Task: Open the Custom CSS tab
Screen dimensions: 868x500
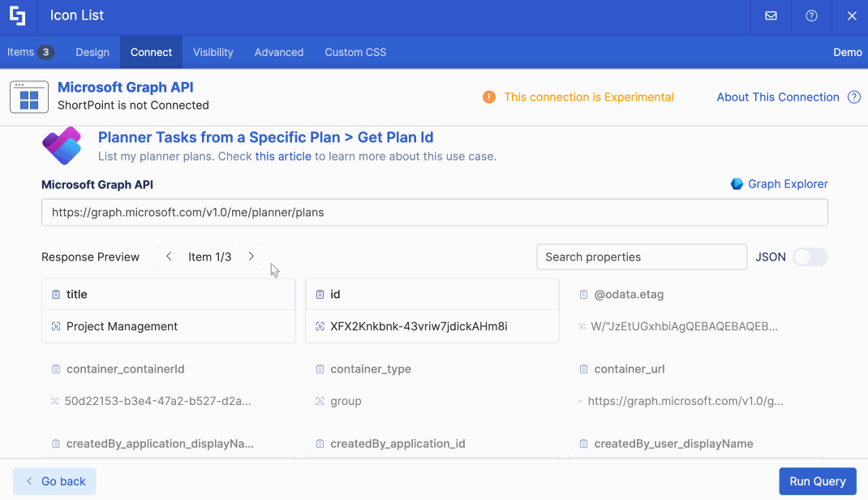Action: [x=355, y=52]
